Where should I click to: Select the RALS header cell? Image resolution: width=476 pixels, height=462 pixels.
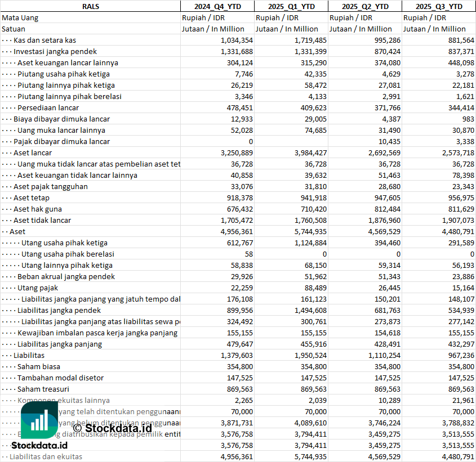point(91,6)
